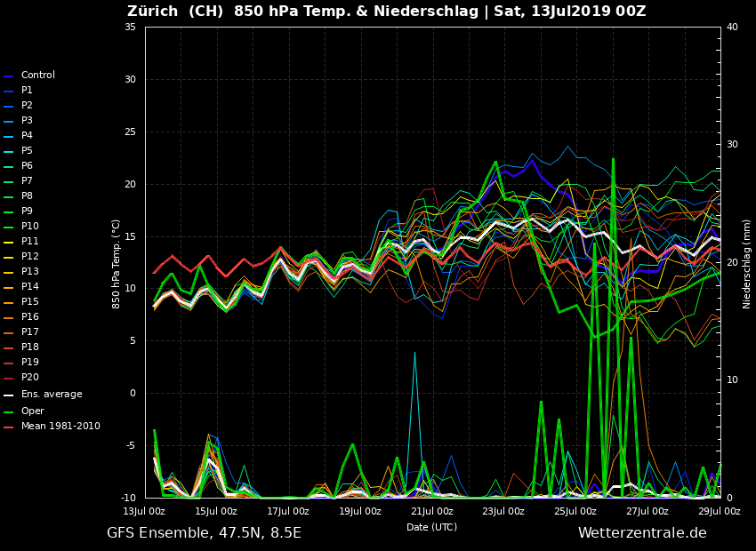Select the P20 legend entry
Viewport: 756px width, 551px height.
29,378
